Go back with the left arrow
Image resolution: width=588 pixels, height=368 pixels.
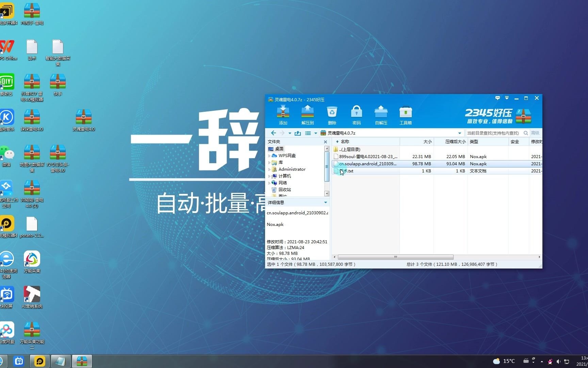(273, 133)
